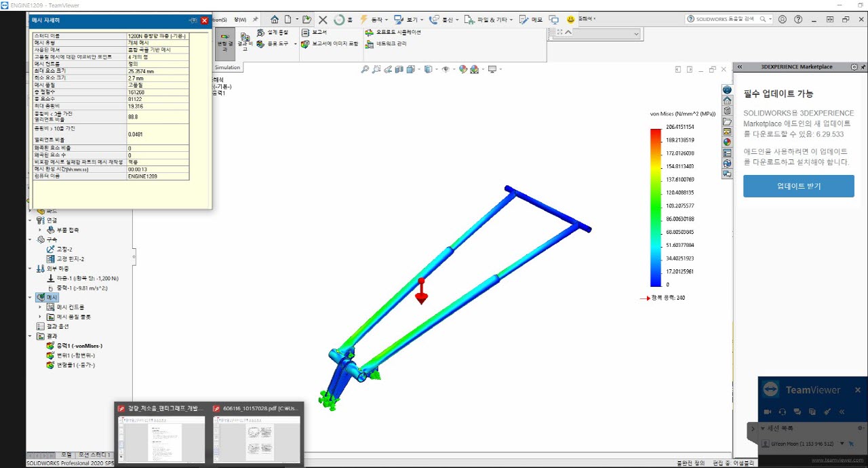Viewport: 868px width, 468px height.
Task: Select the Simulation ribbon tab
Action: [227, 68]
